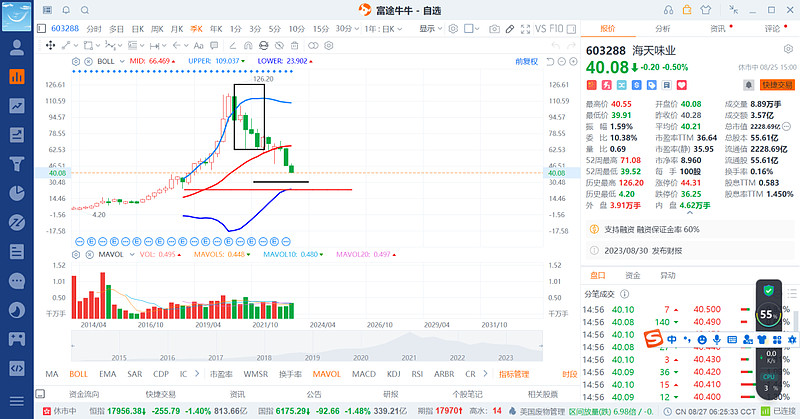Open the sidebar hamburger menu
The height and width of the screenshot is (419, 800).
coord(17,401)
